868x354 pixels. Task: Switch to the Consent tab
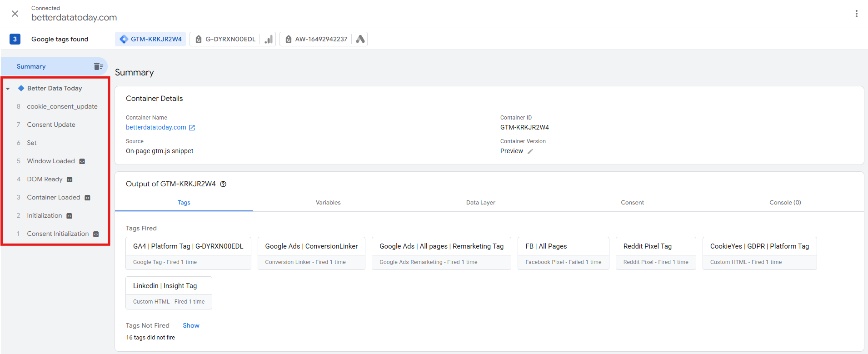(x=633, y=203)
